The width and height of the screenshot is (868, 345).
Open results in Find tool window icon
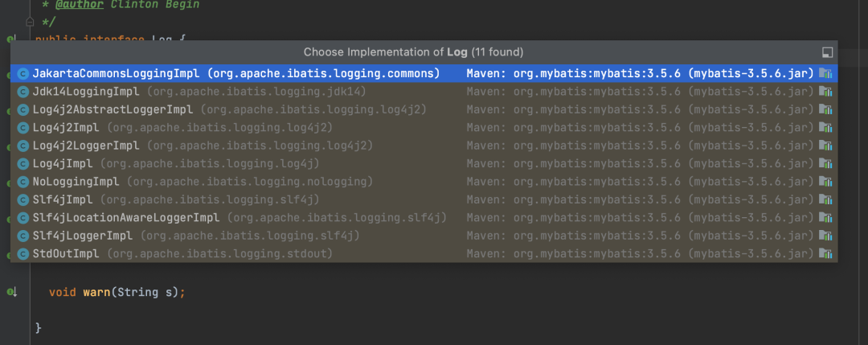[x=828, y=52]
